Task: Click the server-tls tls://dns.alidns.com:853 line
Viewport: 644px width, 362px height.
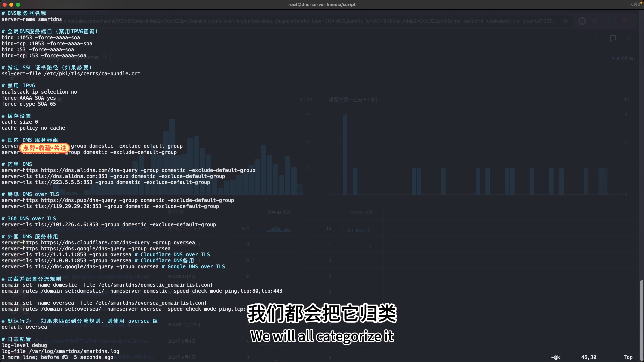Action: [113, 176]
